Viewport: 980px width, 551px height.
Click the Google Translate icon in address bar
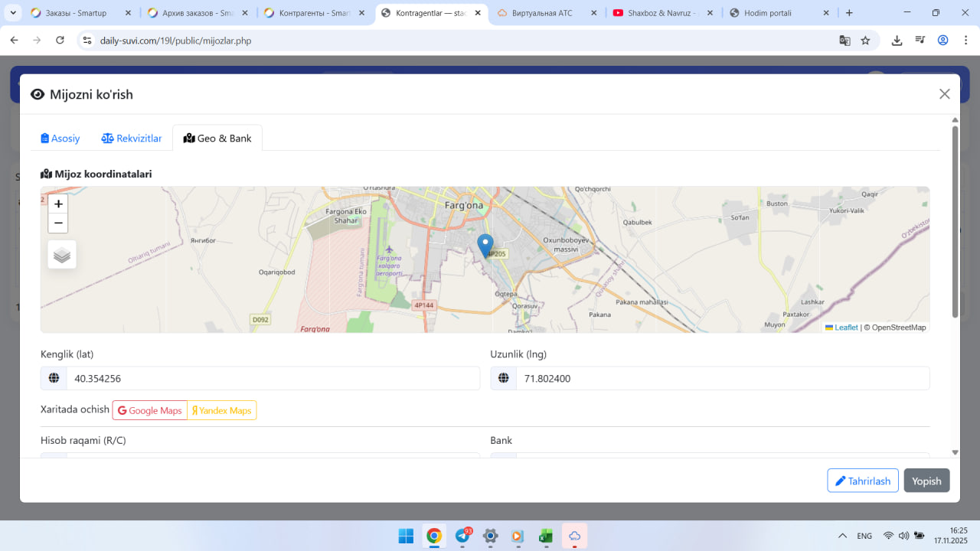click(x=844, y=41)
